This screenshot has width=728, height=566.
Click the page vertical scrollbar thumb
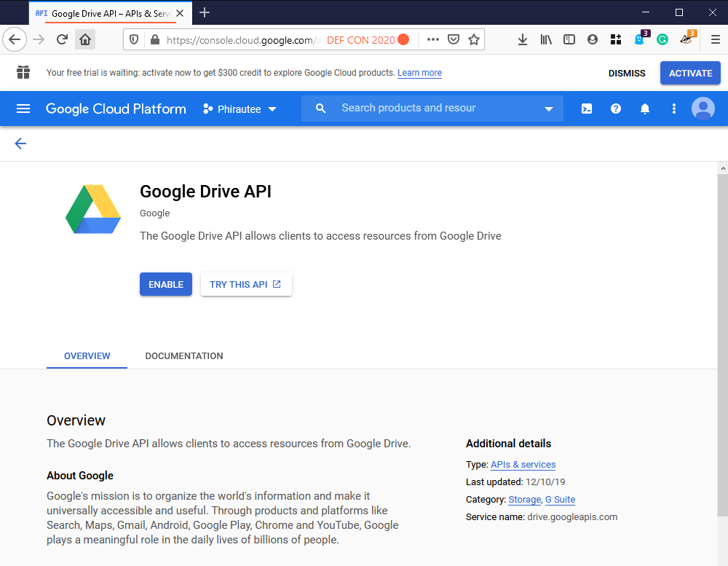click(722, 344)
